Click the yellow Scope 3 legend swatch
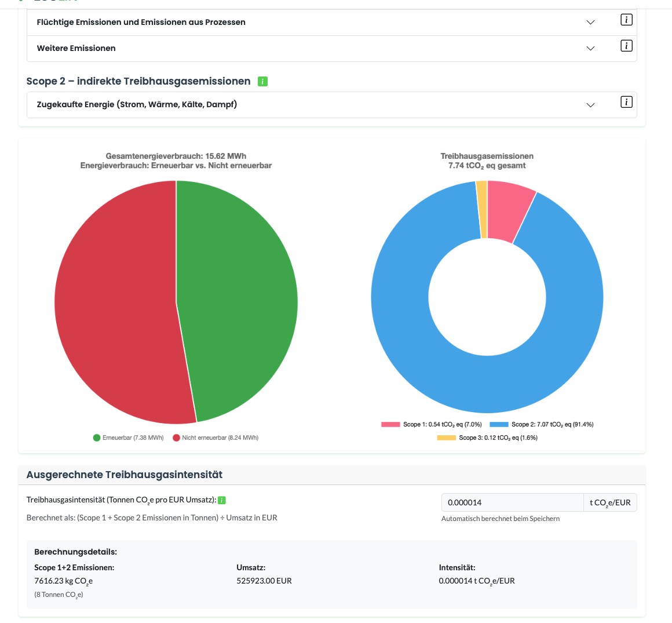This screenshot has width=672, height=623. point(446,438)
